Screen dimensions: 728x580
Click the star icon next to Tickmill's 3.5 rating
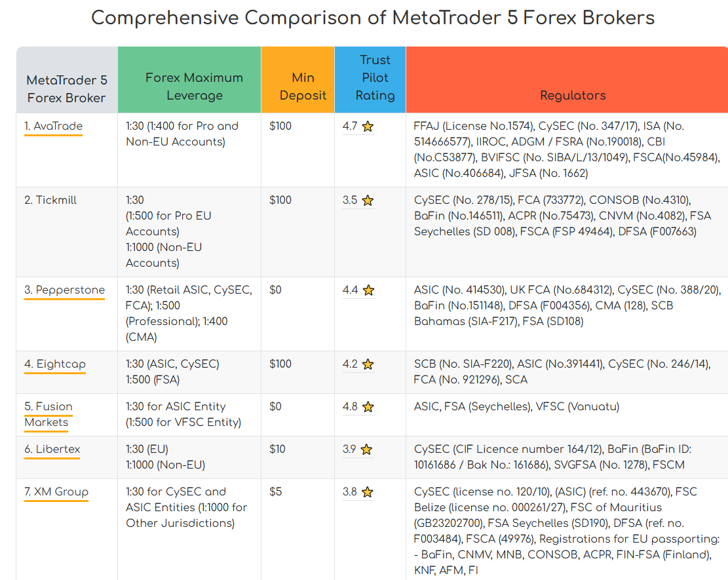(x=368, y=201)
